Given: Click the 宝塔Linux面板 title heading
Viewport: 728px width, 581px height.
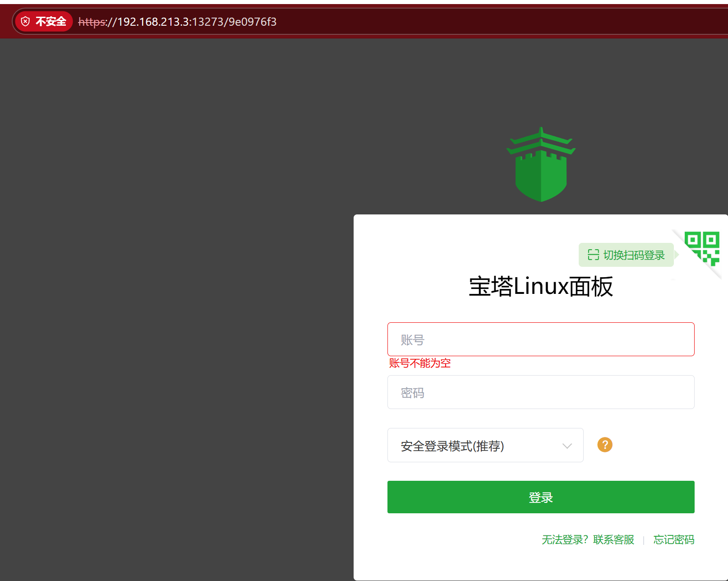Looking at the screenshot, I should point(540,287).
